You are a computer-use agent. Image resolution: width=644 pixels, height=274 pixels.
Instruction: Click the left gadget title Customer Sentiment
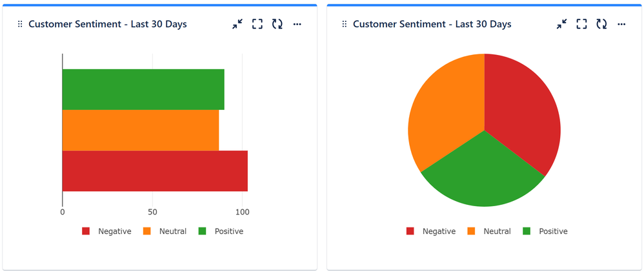pos(108,25)
